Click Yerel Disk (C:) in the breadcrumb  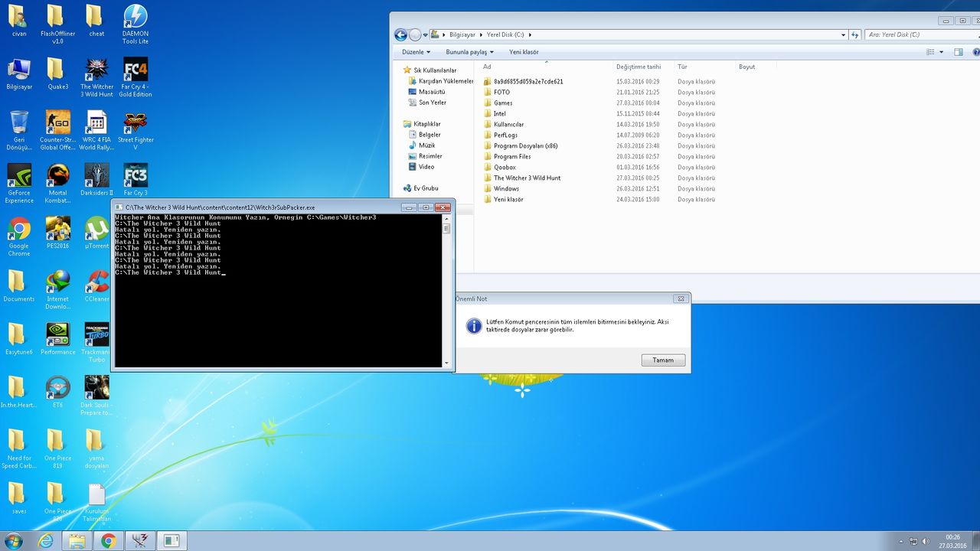tap(505, 34)
